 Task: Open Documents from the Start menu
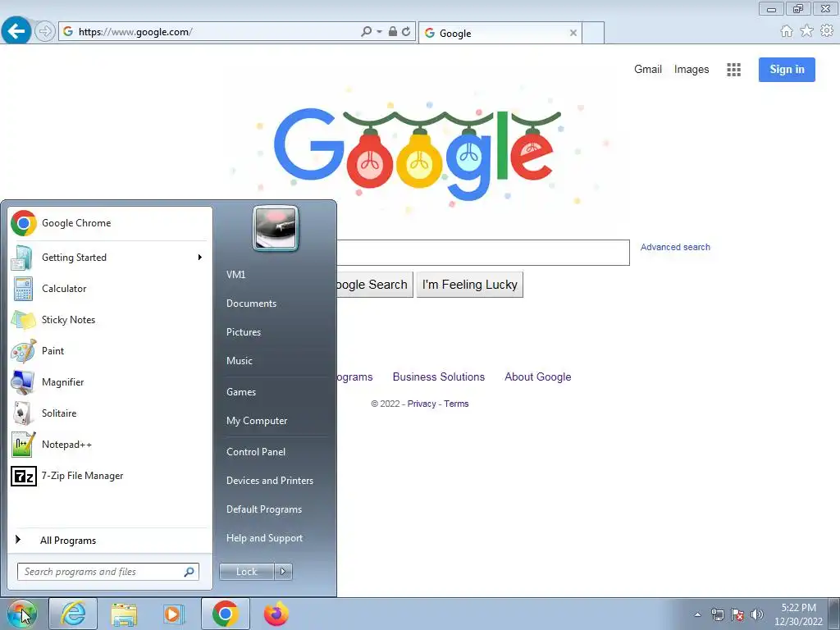251,304
